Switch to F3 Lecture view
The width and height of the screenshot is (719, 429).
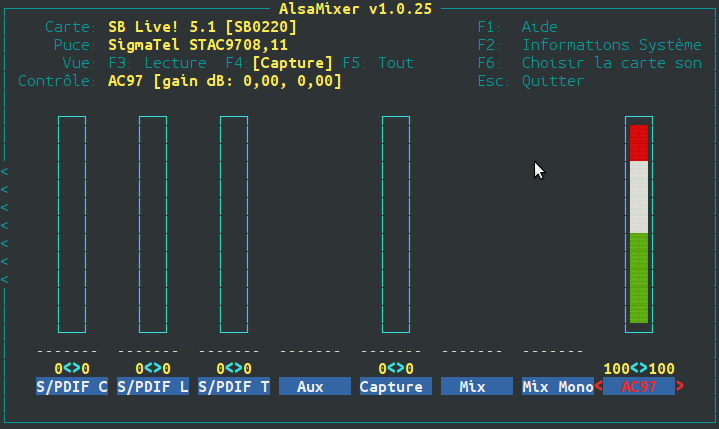[157, 63]
